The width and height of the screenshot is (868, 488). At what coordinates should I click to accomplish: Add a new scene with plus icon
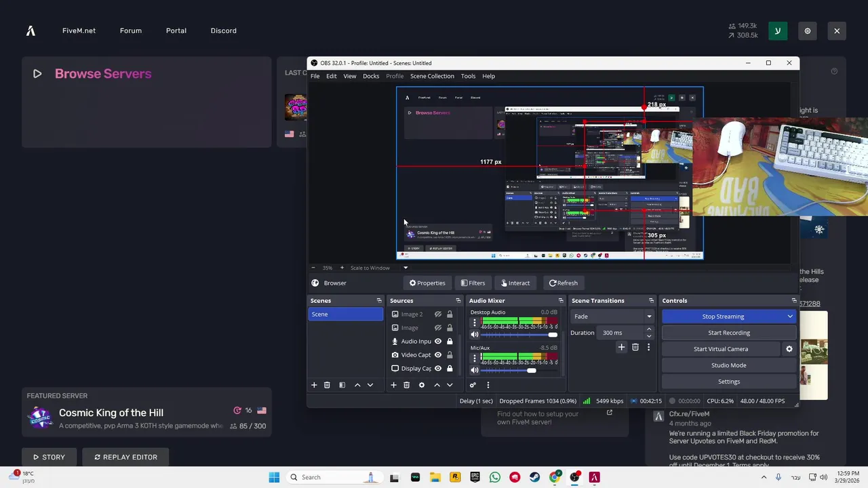click(x=314, y=385)
